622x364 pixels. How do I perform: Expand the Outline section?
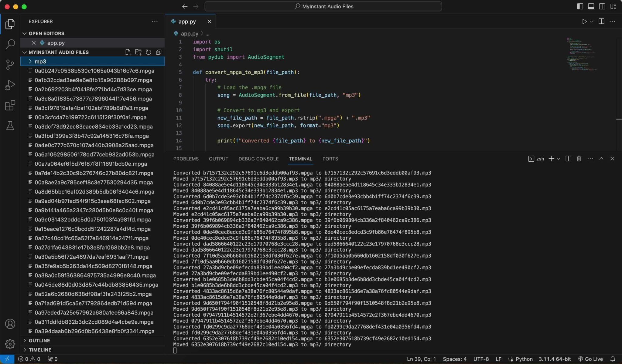[x=92, y=341]
